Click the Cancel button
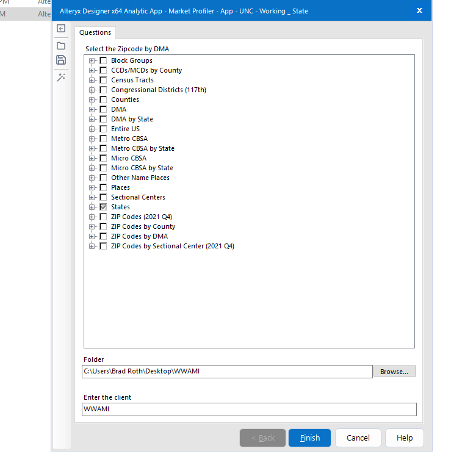The width and height of the screenshot is (476, 454). (x=358, y=438)
